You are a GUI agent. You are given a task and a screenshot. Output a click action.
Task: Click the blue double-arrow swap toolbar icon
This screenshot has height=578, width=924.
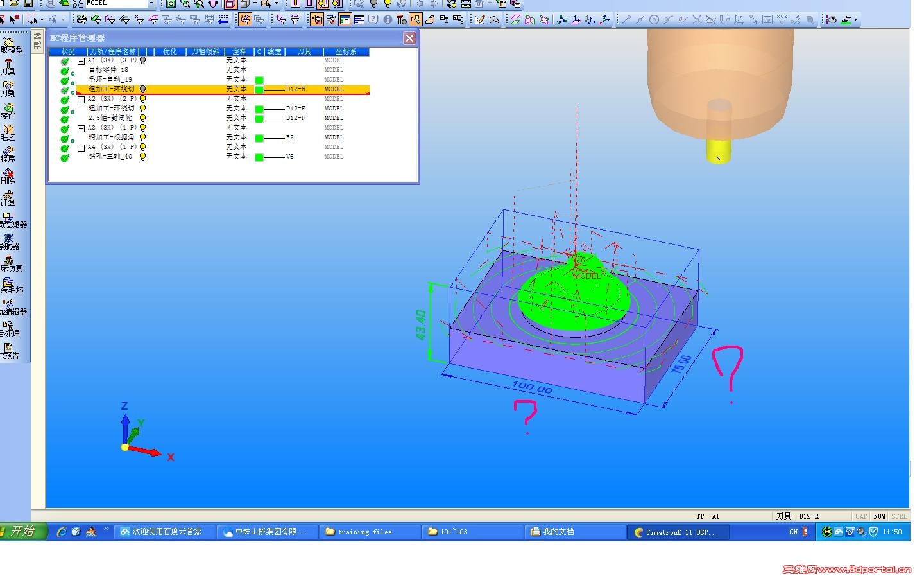[x=223, y=20]
